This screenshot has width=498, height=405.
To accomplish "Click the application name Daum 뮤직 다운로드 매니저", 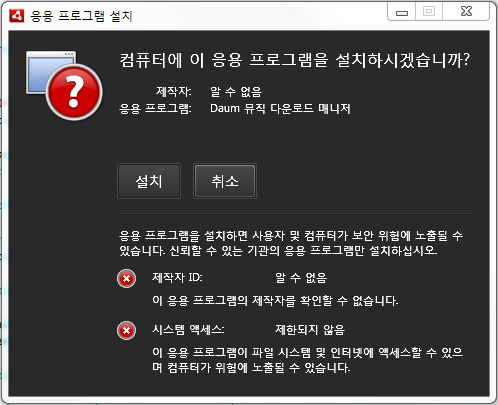I will (280, 109).
